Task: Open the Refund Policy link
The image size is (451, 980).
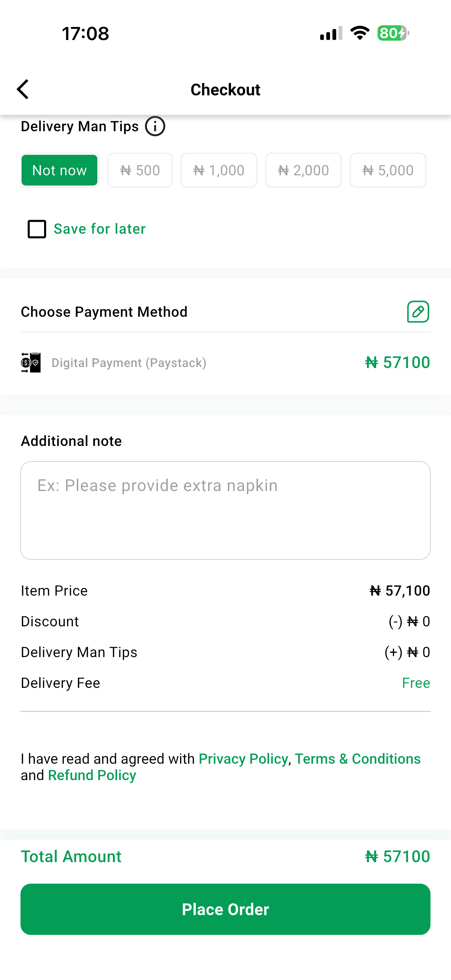Action: tap(92, 775)
